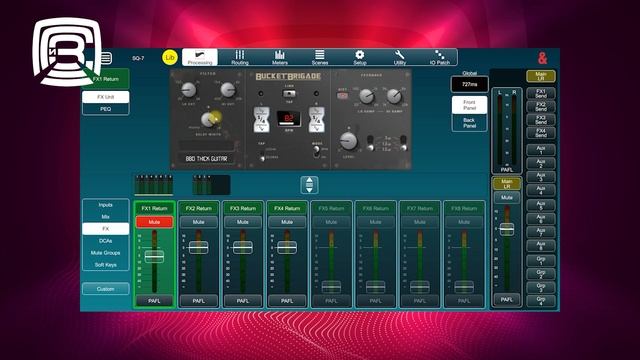Click the Main LR master fader handle
The image size is (640, 360).
coord(507,229)
